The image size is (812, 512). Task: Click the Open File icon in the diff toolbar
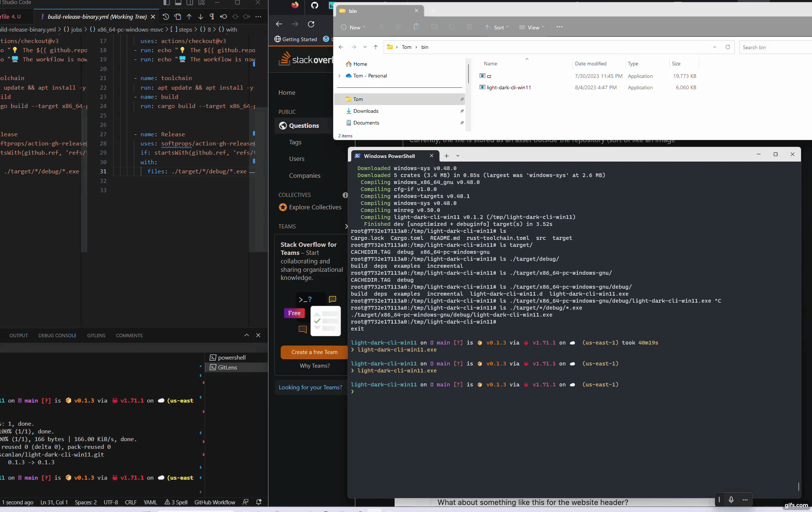coord(177,17)
